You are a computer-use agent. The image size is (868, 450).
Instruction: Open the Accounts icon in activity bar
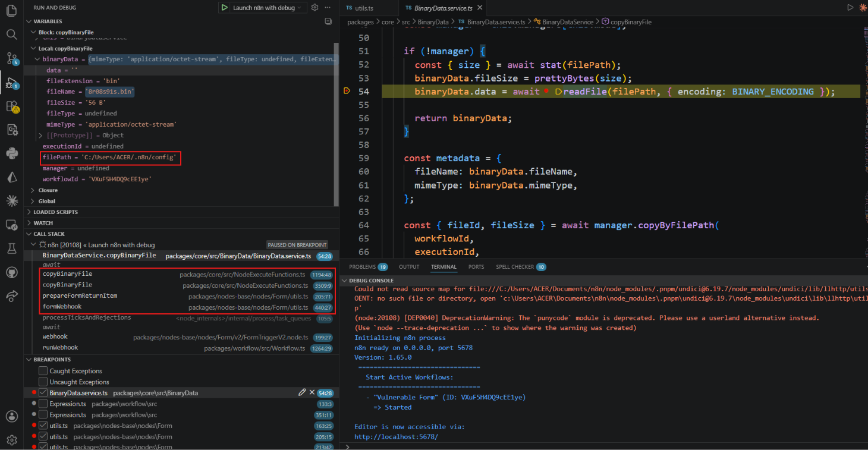coord(11,416)
